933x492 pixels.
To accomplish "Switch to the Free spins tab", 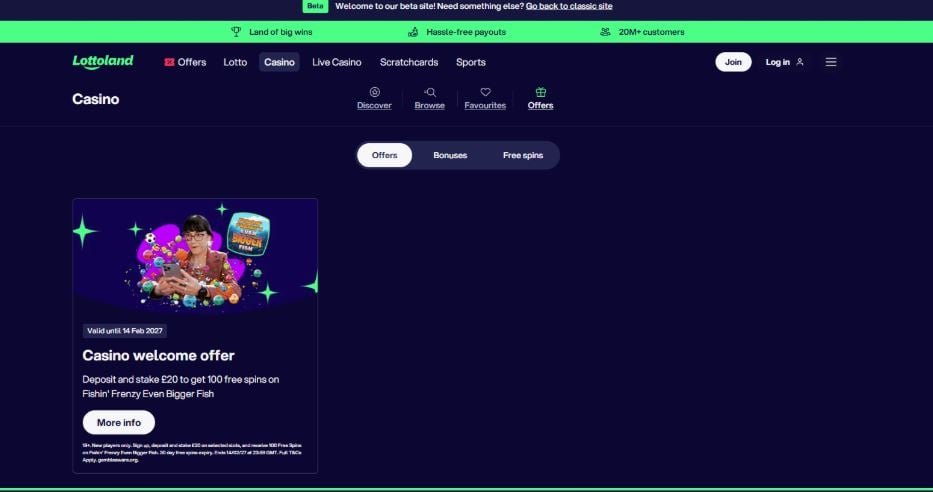I will pyautogui.click(x=523, y=155).
